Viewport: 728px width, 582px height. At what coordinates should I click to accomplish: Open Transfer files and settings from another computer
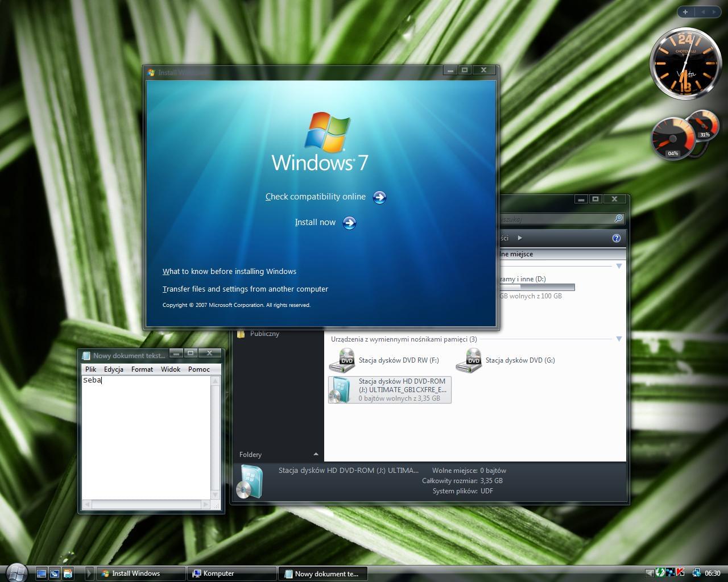coord(245,289)
